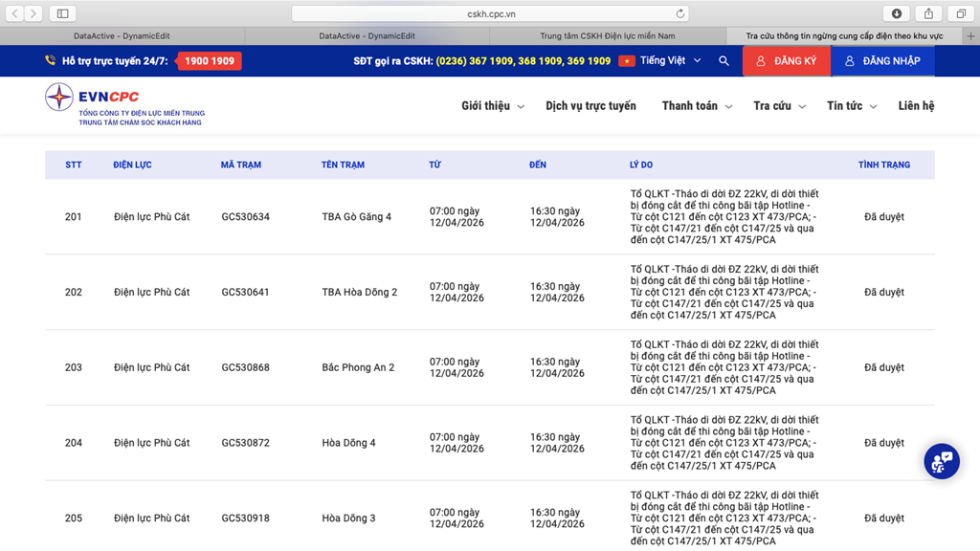Viewport: 980px width, 551px height.
Task: Expand the Giới thiệu menu
Action: click(493, 106)
